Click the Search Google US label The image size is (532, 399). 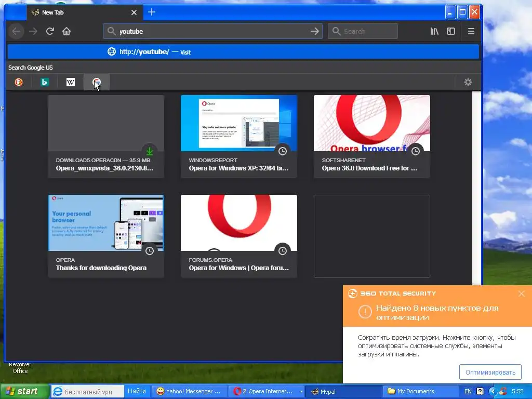point(31,68)
